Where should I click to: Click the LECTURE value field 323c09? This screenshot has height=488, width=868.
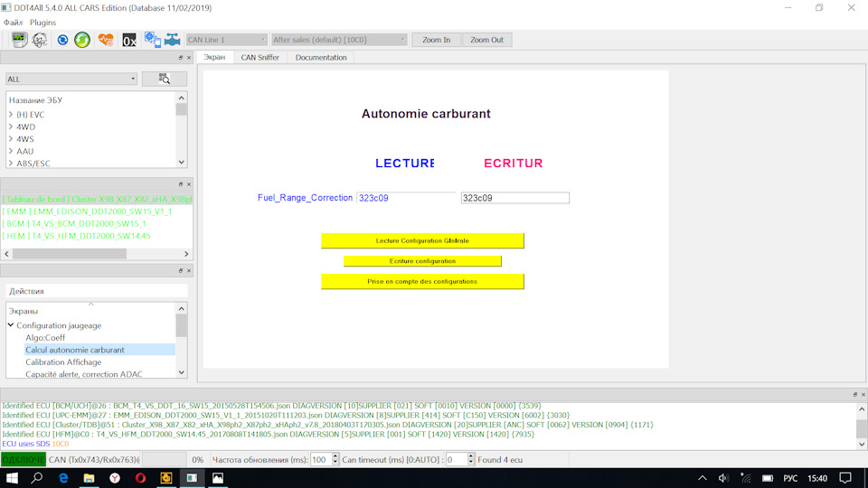pos(406,198)
